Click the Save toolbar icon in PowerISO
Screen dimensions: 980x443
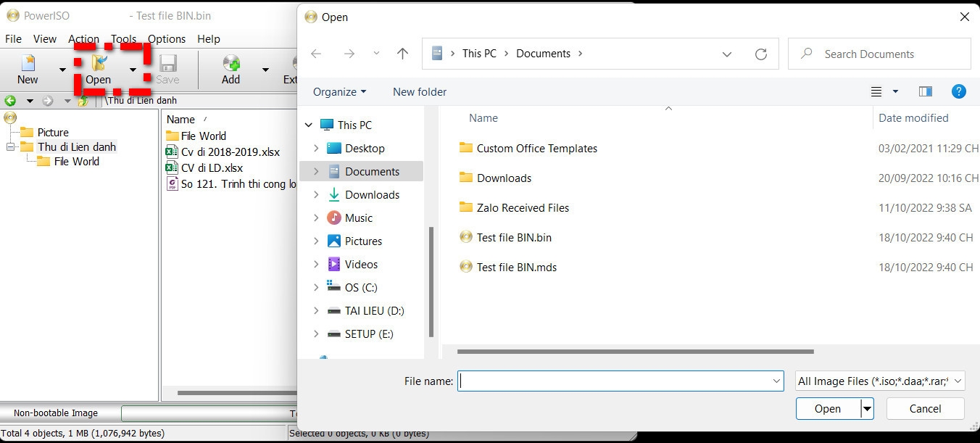[x=167, y=70]
